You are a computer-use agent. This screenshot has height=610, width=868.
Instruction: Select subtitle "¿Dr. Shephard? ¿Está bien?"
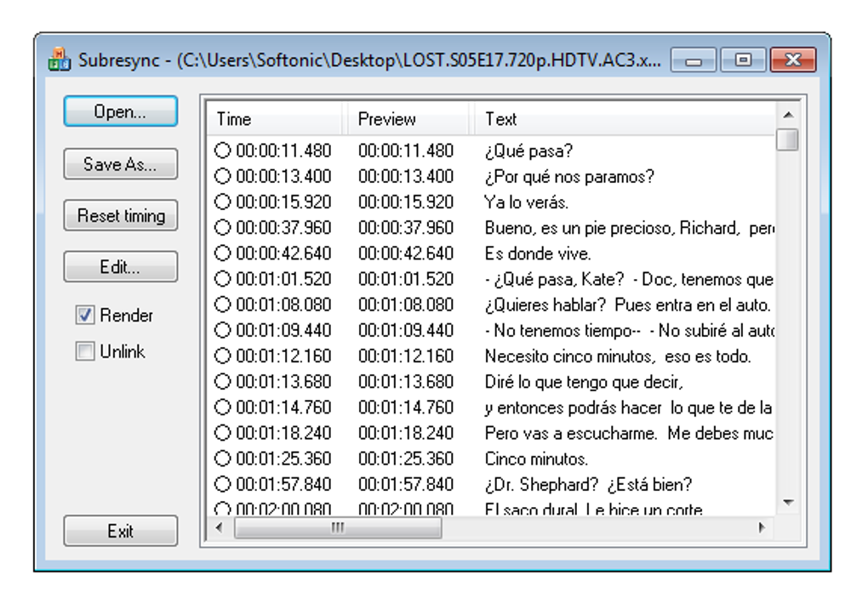pos(588,484)
